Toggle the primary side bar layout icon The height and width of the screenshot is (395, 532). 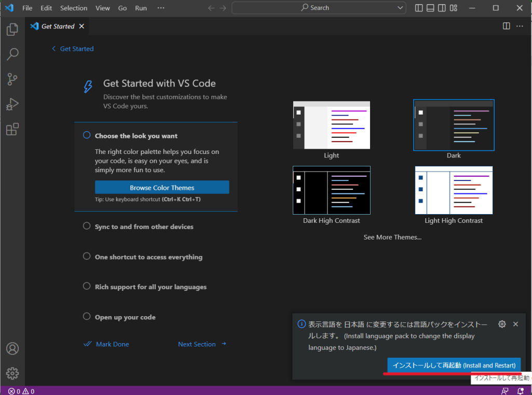click(419, 8)
